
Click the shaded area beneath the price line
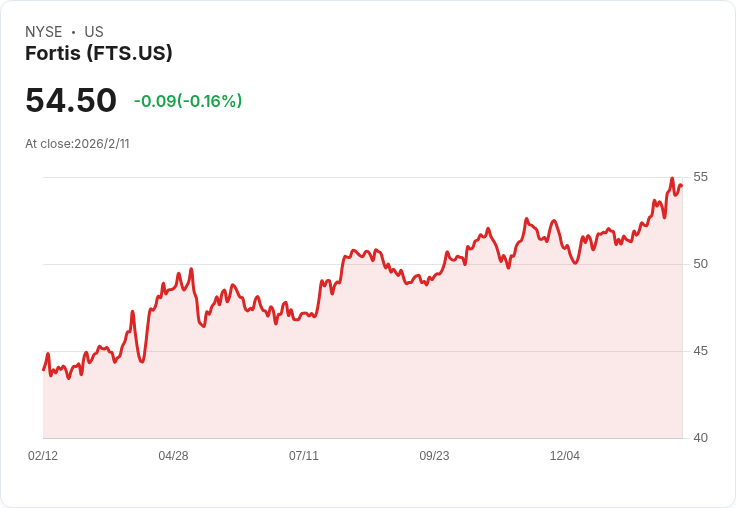[400, 380]
